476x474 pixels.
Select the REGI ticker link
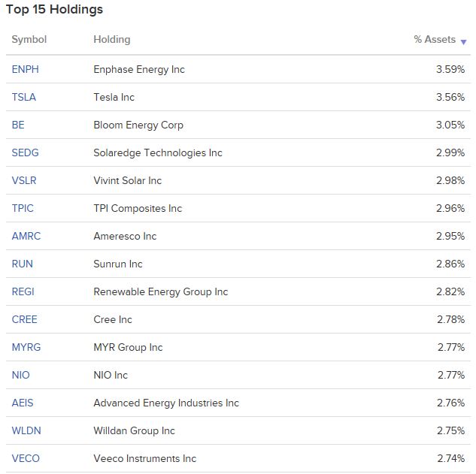click(x=23, y=291)
